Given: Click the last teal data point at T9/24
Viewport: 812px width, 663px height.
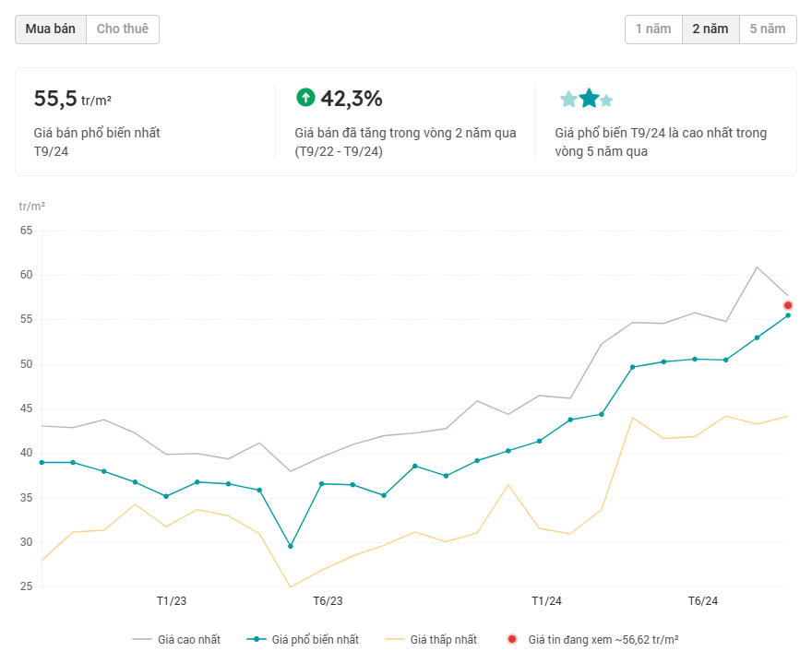Looking at the screenshot, I should click(x=788, y=315).
